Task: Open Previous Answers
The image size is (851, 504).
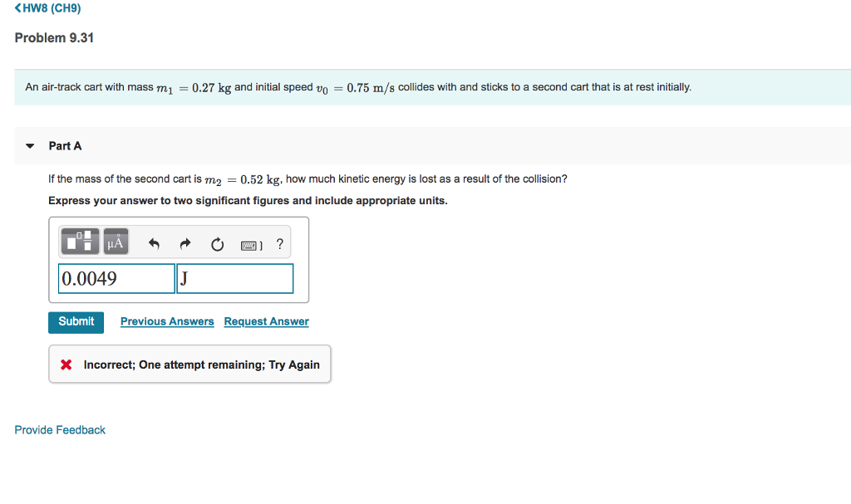Action: (x=166, y=321)
